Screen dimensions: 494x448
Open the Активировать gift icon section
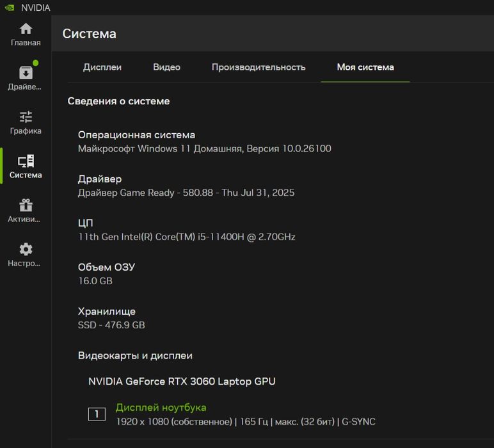26,211
